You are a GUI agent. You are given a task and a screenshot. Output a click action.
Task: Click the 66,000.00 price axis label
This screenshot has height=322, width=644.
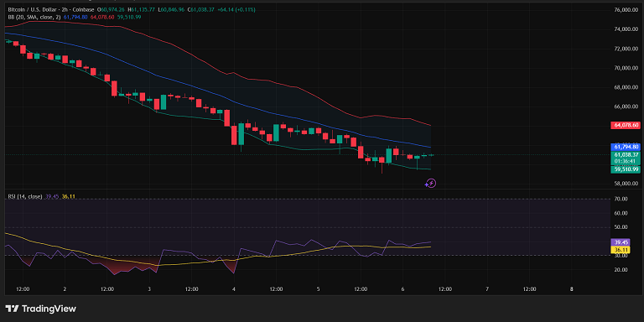point(626,106)
